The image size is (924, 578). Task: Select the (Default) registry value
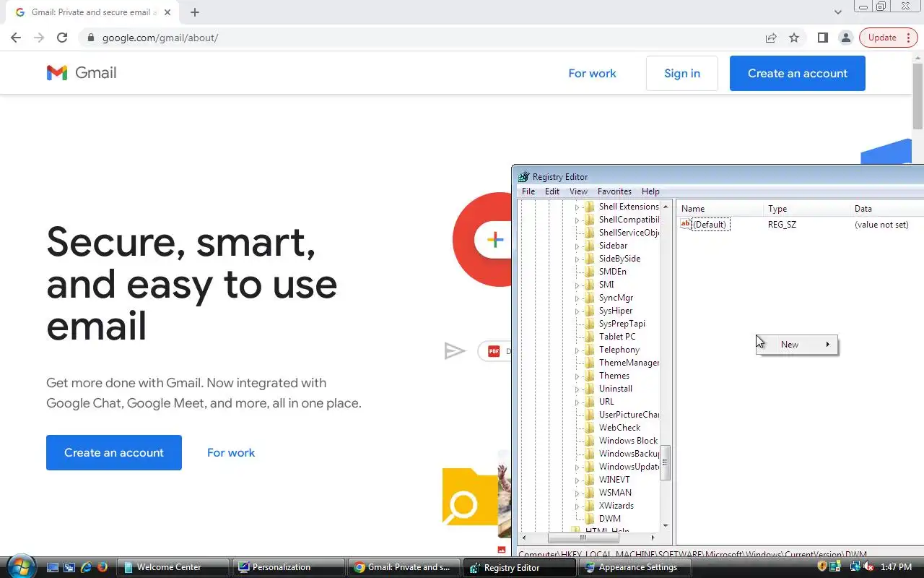705,225
